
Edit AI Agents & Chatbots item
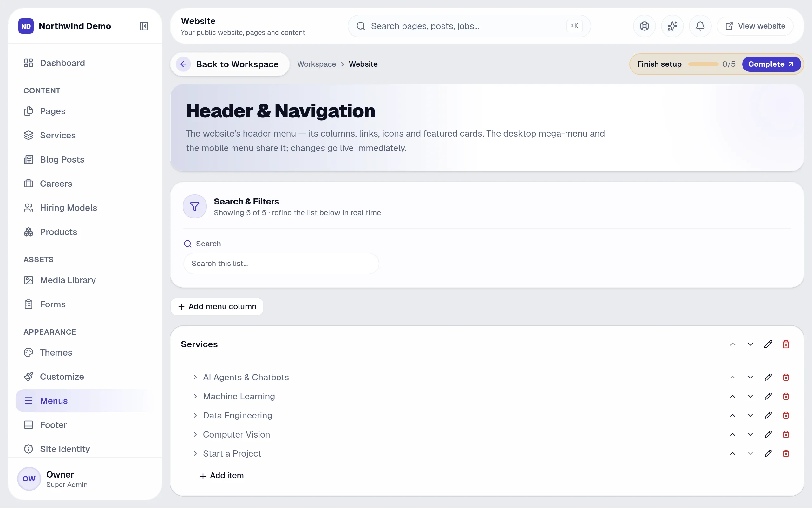pyautogui.click(x=768, y=377)
